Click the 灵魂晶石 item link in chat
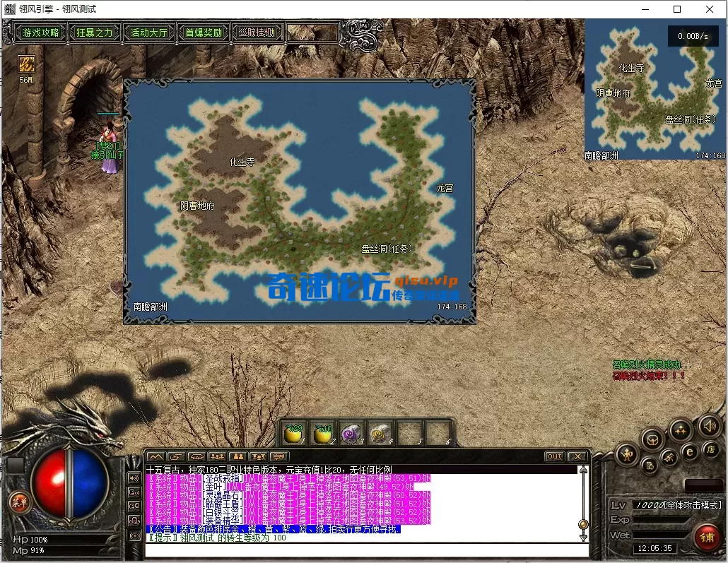 (x=224, y=495)
